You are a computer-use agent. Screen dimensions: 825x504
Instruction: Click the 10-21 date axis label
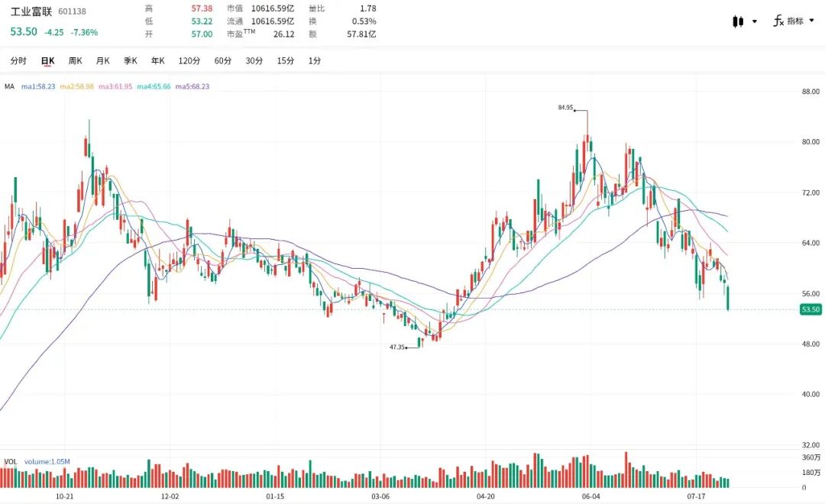tap(65, 496)
